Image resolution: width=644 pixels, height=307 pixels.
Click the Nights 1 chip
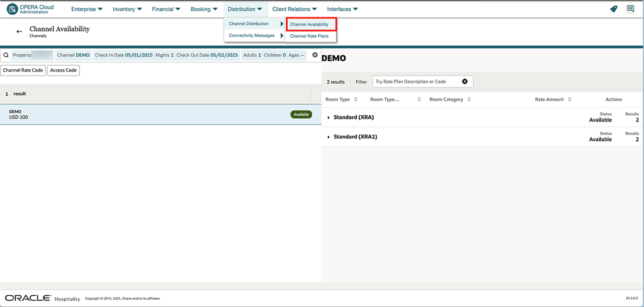pyautogui.click(x=165, y=55)
